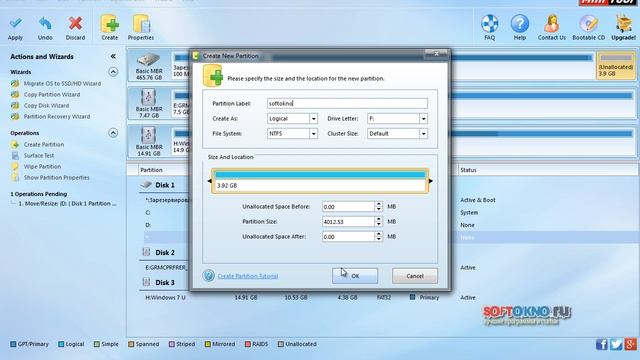Select Wipe Partition operation

pos(42,167)
